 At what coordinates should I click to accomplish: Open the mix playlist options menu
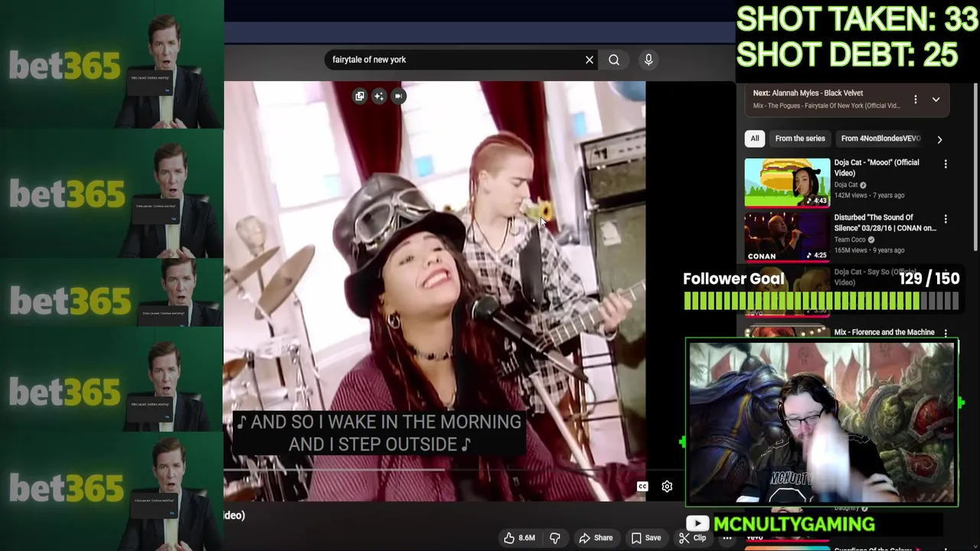[915, 99]
